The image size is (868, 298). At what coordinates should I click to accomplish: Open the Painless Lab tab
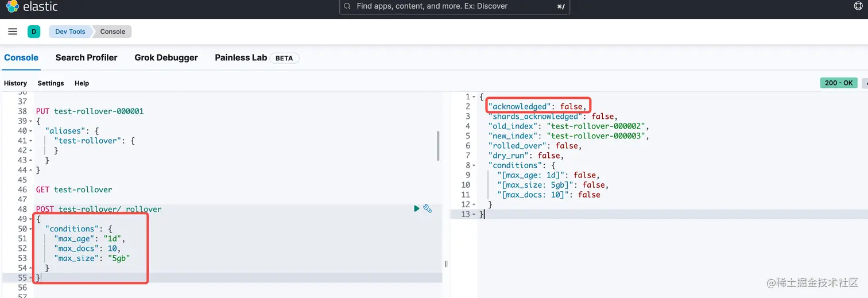point(241,57)
